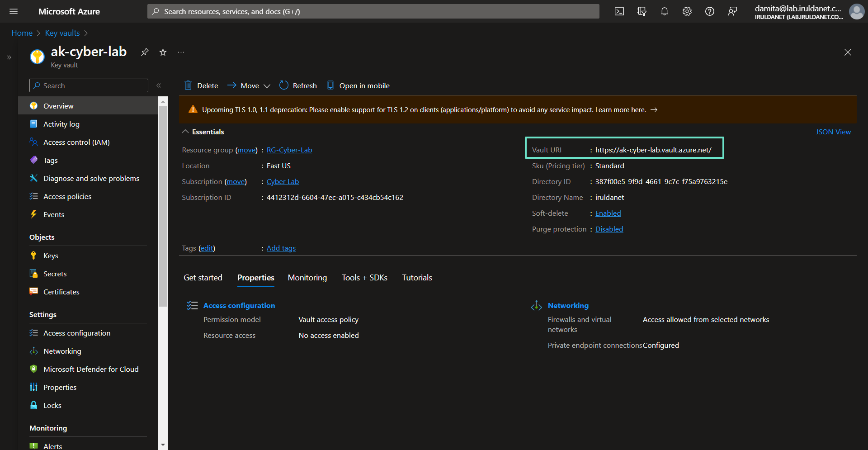This screenshot has width=868, height=450.
Task: Click Open in mobile
Action: [x=358, y=85]
